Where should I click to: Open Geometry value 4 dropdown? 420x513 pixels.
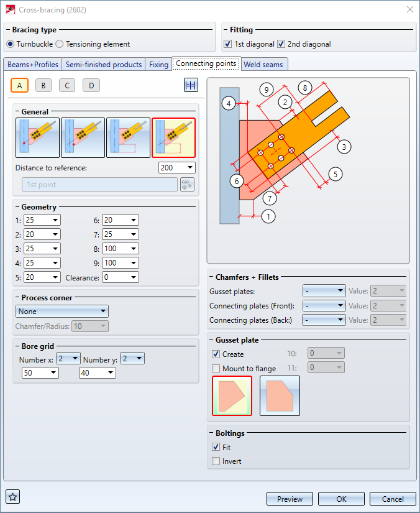(x=42, y=263)
